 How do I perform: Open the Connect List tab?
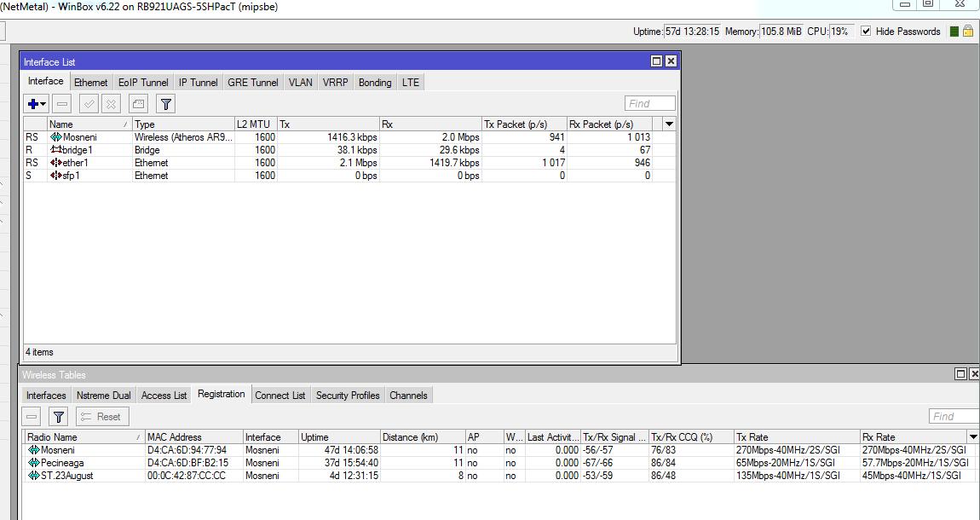[280, 396]
